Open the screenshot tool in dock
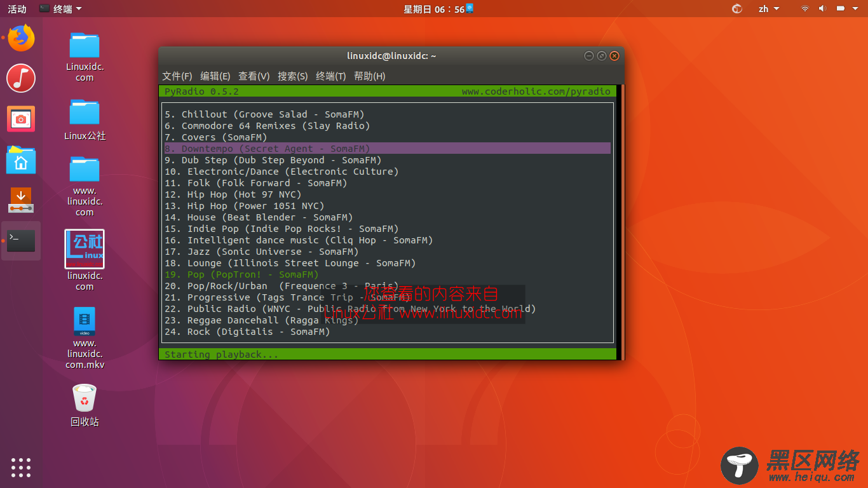868x488 pixels. [21, 119]
